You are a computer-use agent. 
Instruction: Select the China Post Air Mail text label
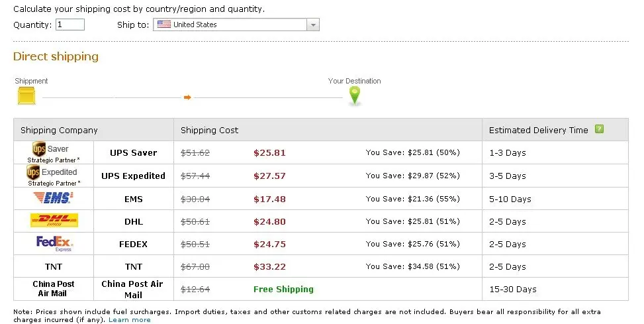point(132,289)
